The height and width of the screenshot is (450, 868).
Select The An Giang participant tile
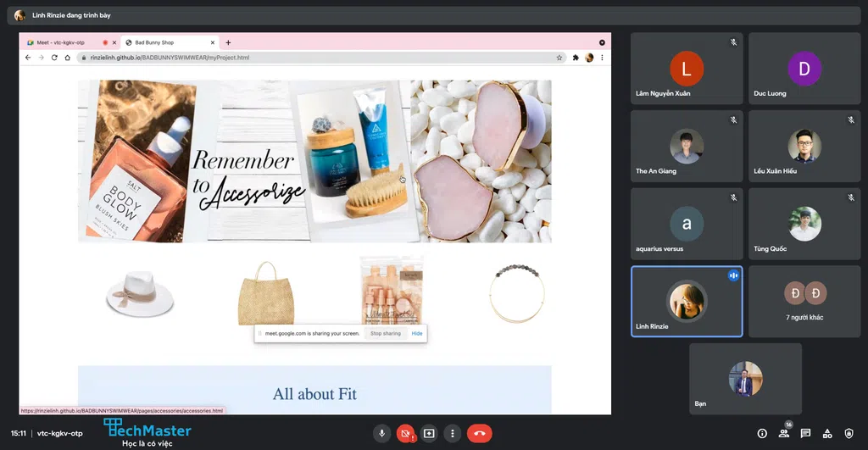(x=687, y=146)
